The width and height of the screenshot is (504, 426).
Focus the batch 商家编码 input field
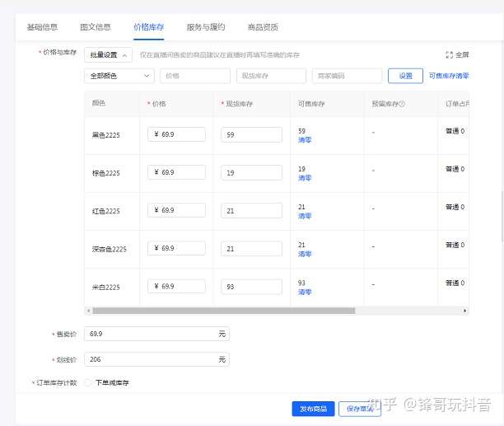coord(348,76)
